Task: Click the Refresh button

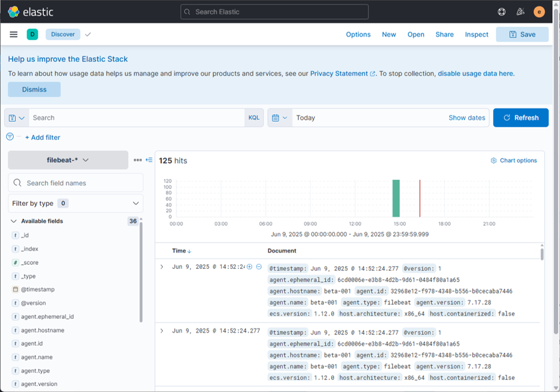Action: [x=521, y=118]
